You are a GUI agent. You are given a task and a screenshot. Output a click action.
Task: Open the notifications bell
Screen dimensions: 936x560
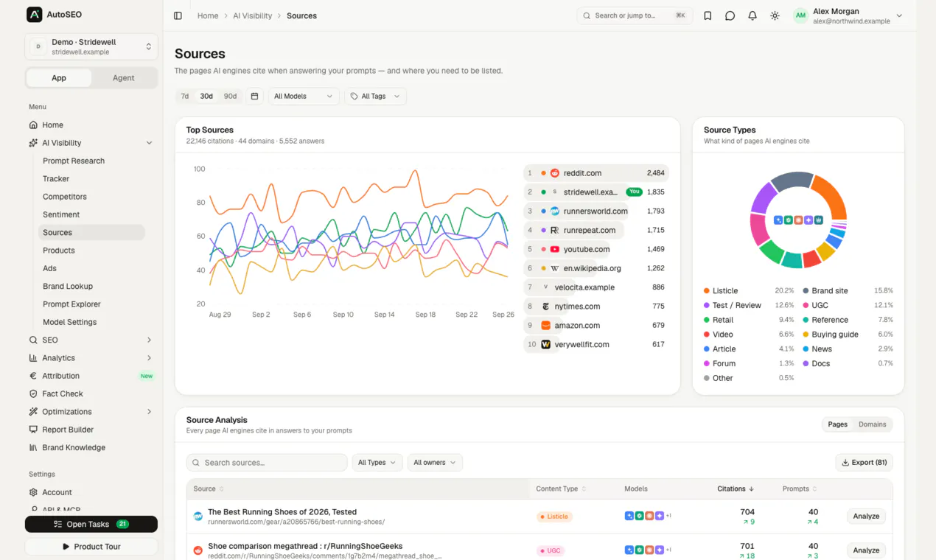tap(752, 15)
